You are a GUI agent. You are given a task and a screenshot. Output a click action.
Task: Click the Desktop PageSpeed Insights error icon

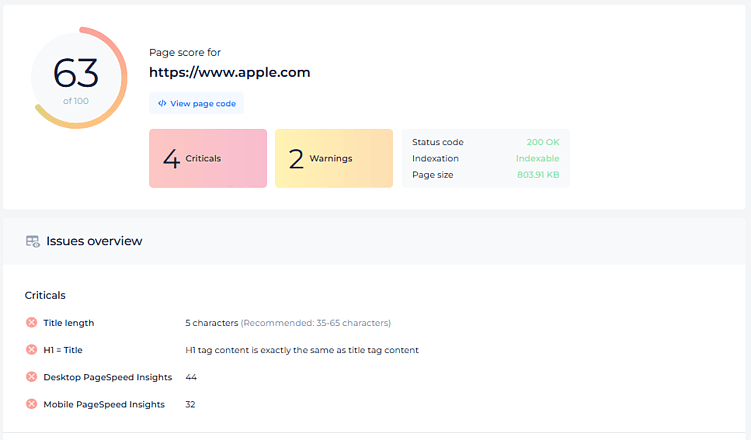(31, 377)
